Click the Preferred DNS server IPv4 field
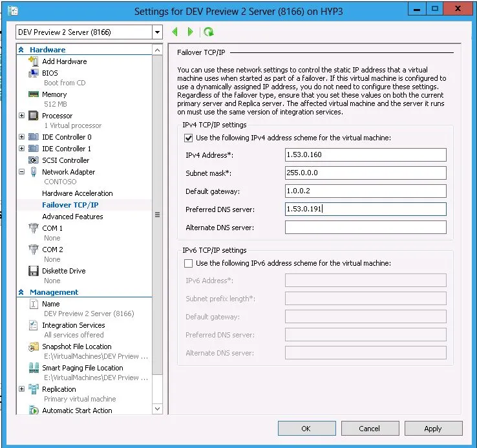 (366, 209)
